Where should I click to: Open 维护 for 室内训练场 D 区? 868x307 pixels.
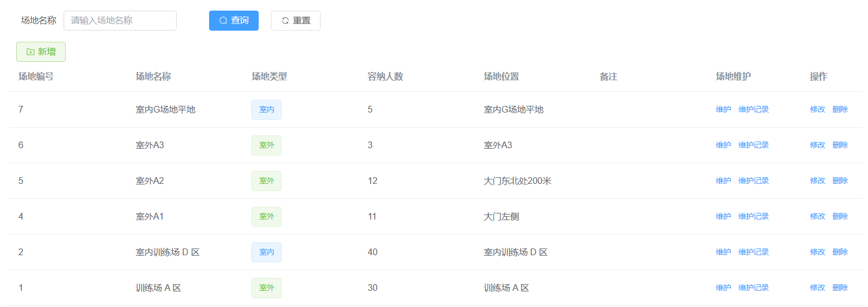tap(723, 252)
